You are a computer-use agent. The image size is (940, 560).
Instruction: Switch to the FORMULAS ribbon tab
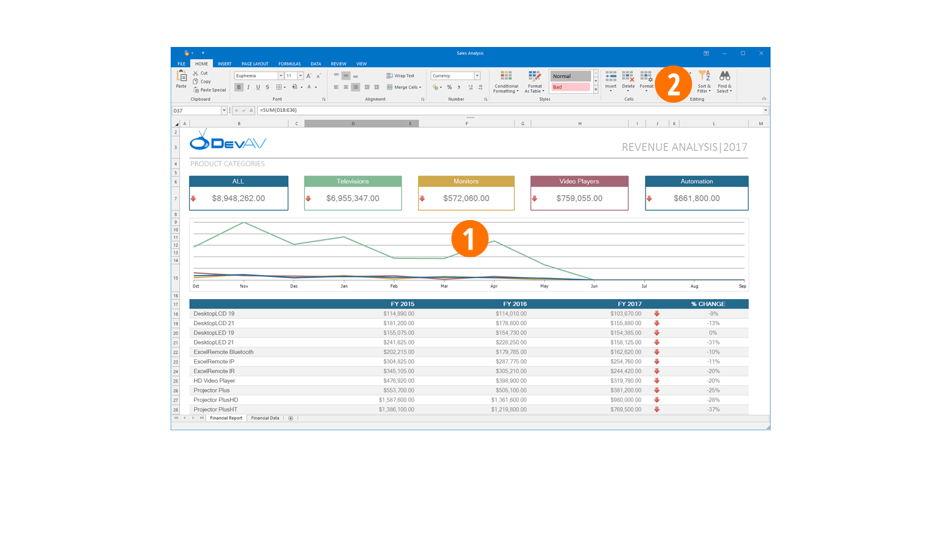289,64
